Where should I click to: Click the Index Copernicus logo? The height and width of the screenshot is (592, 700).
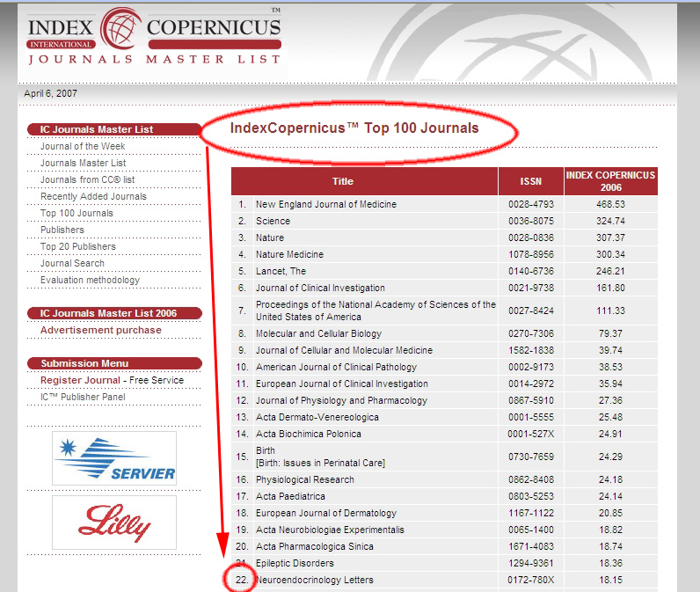coord(154,37)
